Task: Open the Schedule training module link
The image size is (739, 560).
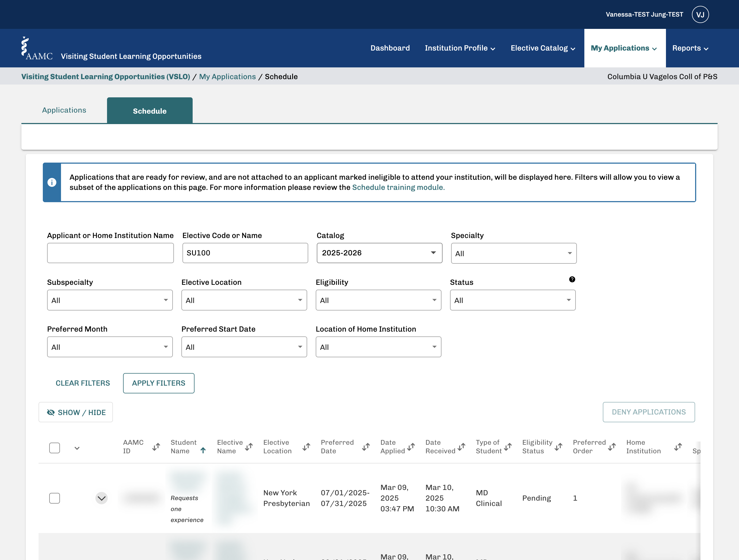Action: pos(398,187)
